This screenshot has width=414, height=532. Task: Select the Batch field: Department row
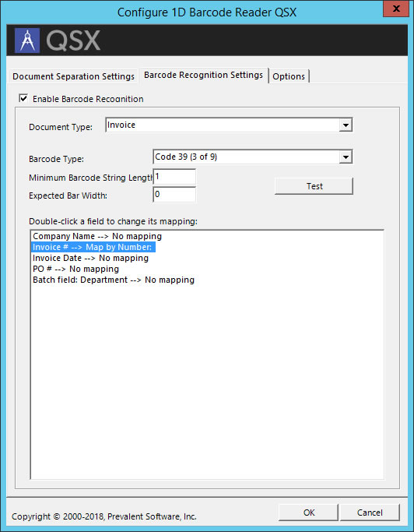114,280
